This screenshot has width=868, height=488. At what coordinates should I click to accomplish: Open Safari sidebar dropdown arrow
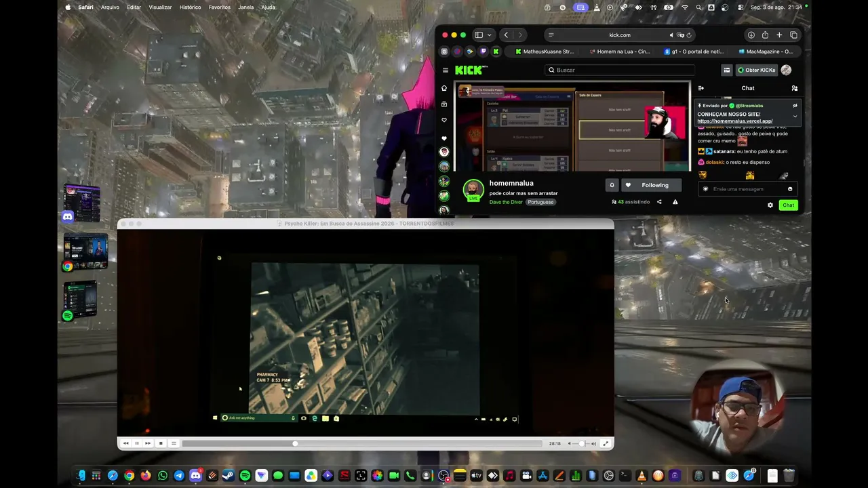tap(489, 35)
